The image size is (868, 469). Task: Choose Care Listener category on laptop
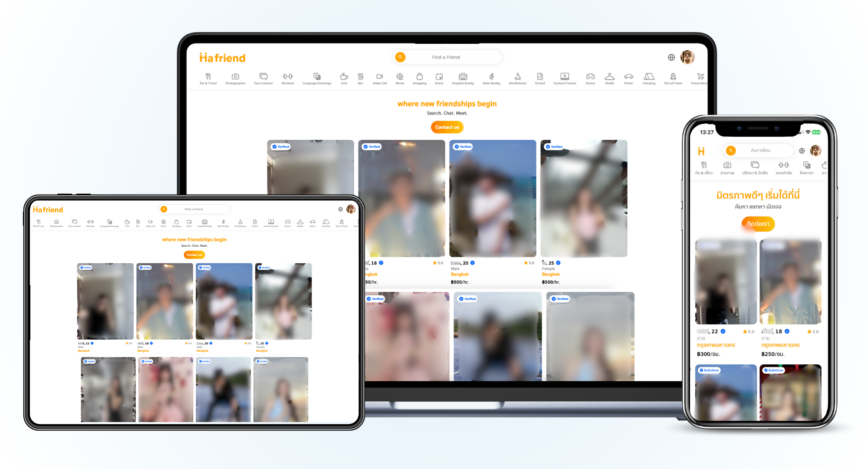coord(263,79)
